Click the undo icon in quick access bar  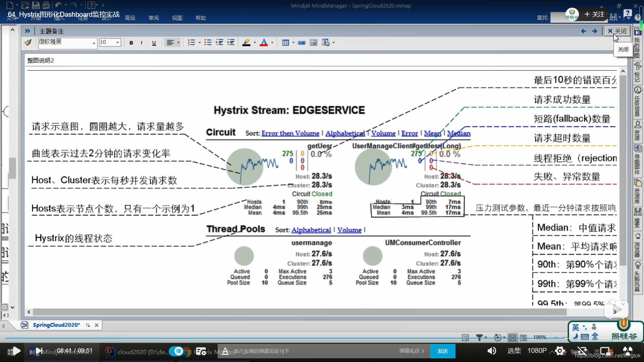58,5
